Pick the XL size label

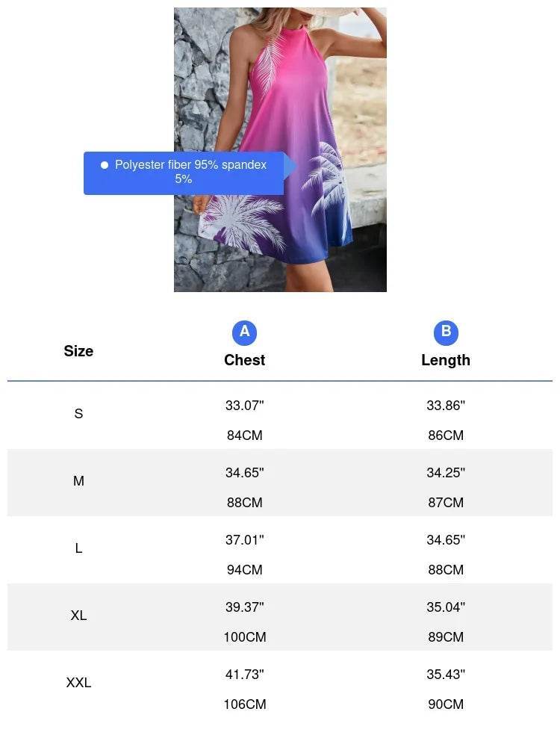point(78,616)
